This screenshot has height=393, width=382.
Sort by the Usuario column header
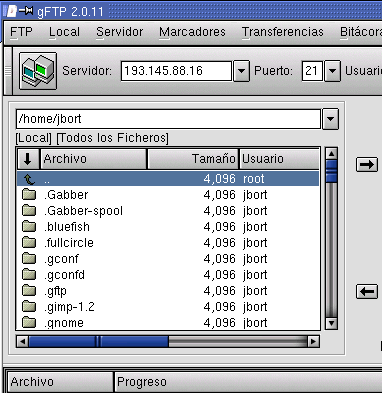pos(279,159)
